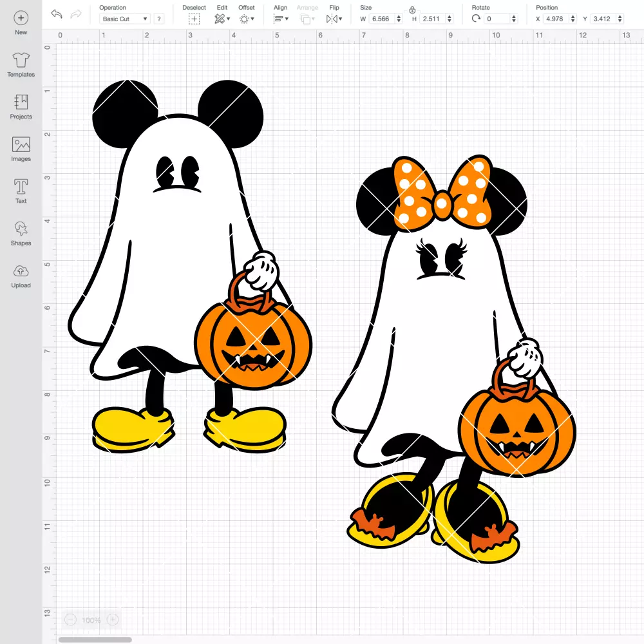The width and height of the screenshot is (644, 644).
Task: Click the horizontal canvas scrollbar
Action: [95, 639]
